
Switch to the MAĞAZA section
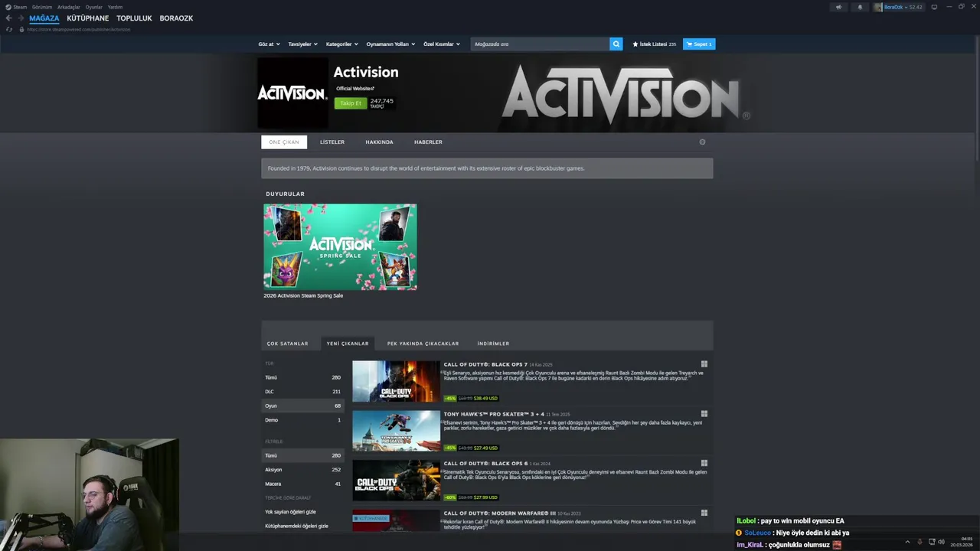pos(44,18)
